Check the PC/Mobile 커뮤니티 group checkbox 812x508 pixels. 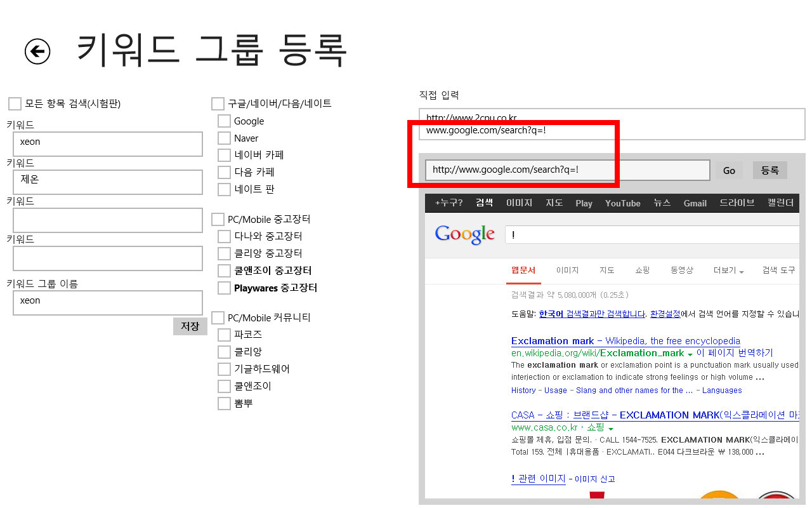tap(218, 317)
